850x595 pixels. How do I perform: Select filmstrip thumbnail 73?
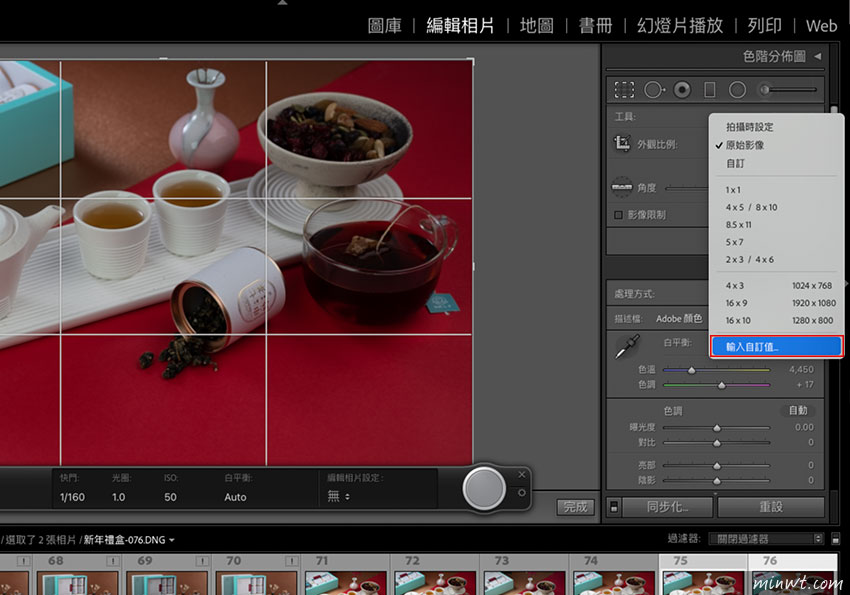525,574
